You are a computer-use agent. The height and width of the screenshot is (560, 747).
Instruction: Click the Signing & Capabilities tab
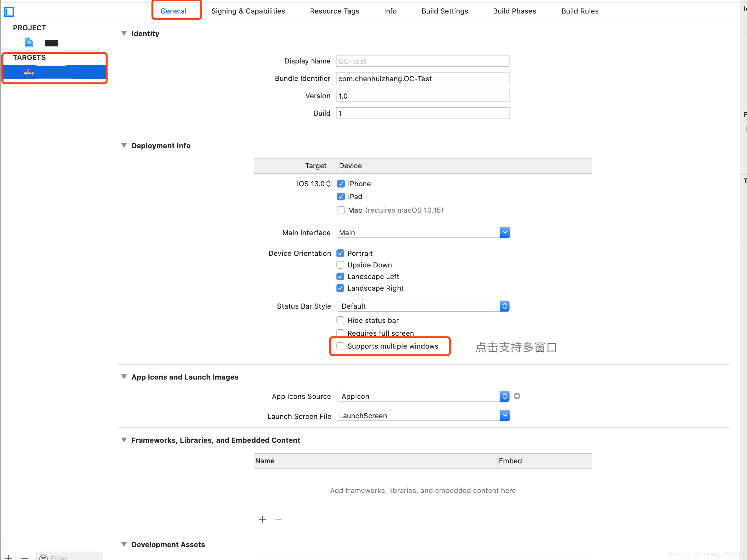coord(247,11)
